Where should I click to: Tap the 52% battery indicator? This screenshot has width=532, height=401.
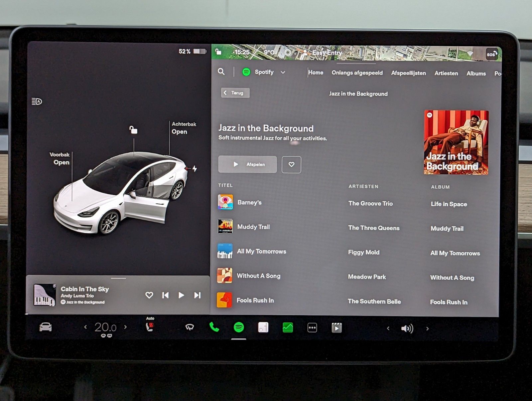click(193, 51)
